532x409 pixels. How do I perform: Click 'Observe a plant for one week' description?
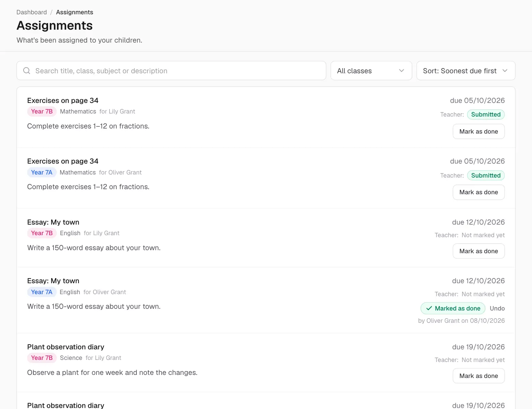(112, 373)
